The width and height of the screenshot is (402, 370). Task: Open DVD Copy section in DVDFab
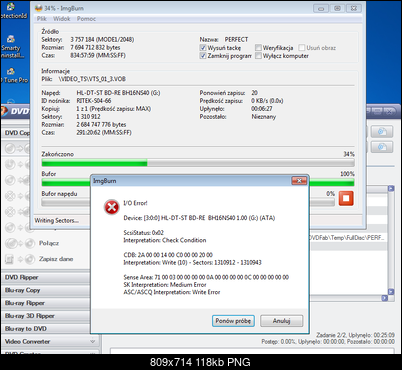16,133
